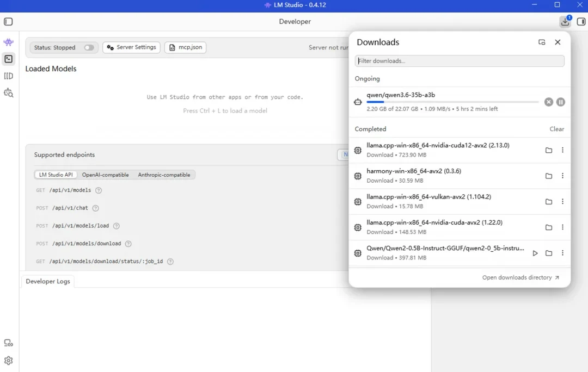This screenshot has width=588, height=372.
Task: Show help for POST /api/v1/chat
Action: [x=96, y=208]
